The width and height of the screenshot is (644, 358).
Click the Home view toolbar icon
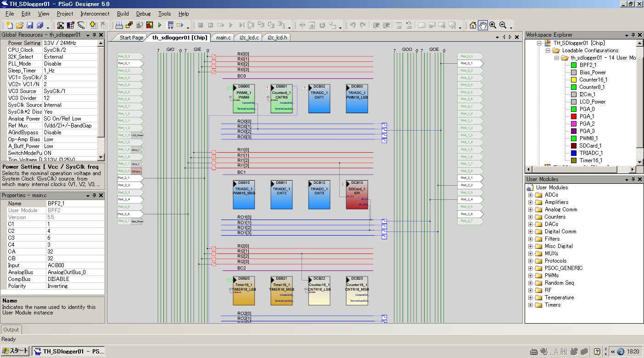[x=473, y=25]
